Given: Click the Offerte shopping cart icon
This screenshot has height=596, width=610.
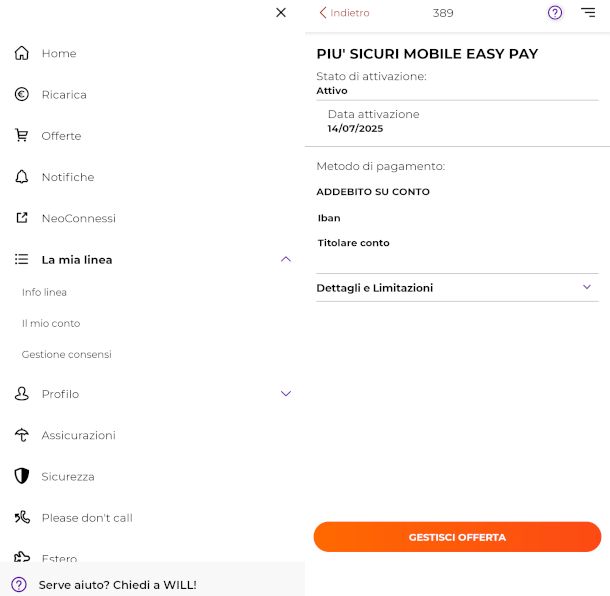Looking at the screenshot, I should (x=22, y=136).
